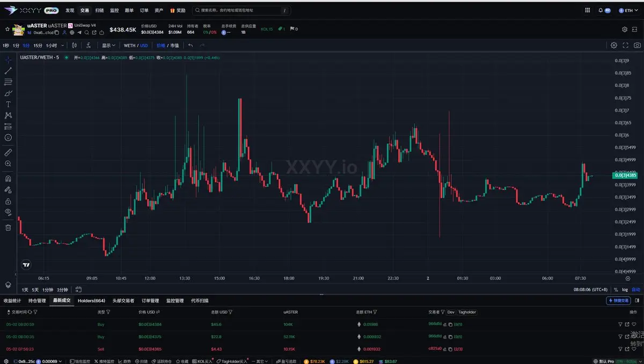Open the Fibonacci retracement tools
This screenshot has height=364, width=644.
tap(8, 82)
